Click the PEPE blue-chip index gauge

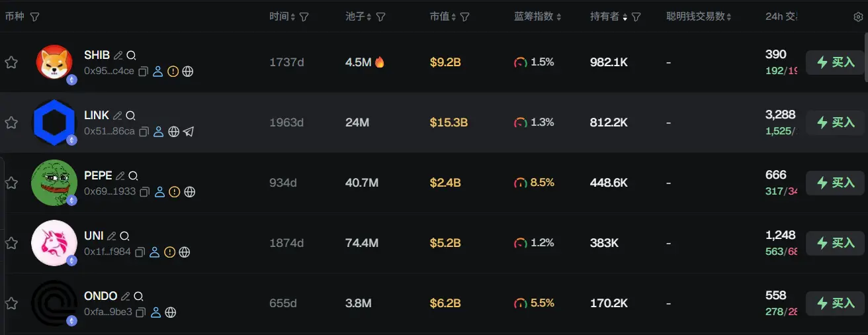[521, 183]
